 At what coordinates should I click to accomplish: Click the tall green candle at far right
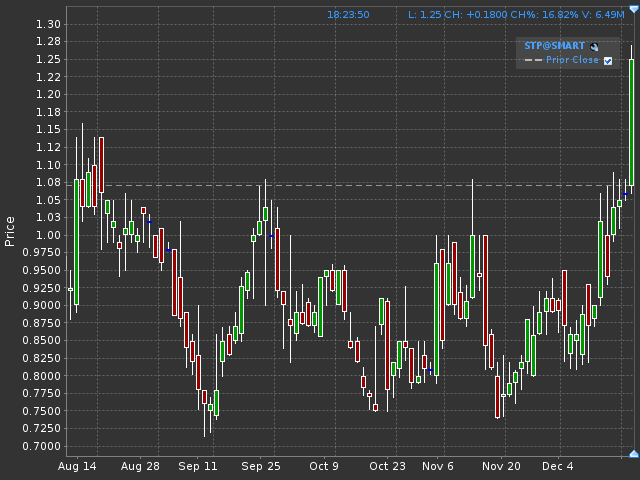pyautogui.click(x=632, y=120)
